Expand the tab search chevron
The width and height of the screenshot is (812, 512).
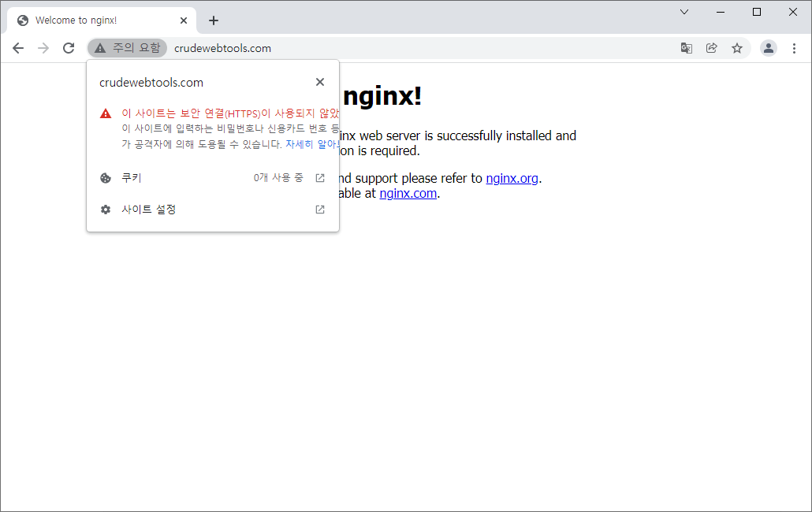684,12
